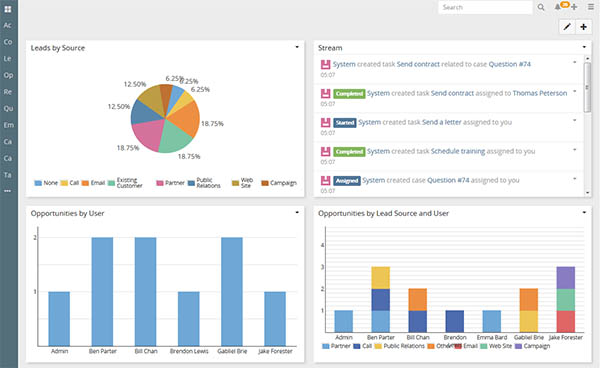Open the Thomas Peterson user link

[x=540, y=93]
